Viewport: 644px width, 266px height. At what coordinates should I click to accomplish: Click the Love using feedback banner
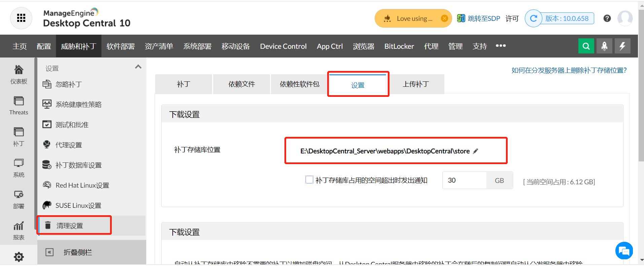413,18
